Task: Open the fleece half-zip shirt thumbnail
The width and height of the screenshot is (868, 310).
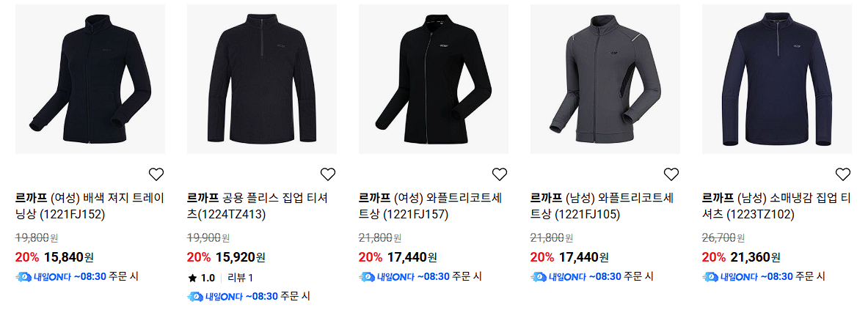Action: (262, 79)
